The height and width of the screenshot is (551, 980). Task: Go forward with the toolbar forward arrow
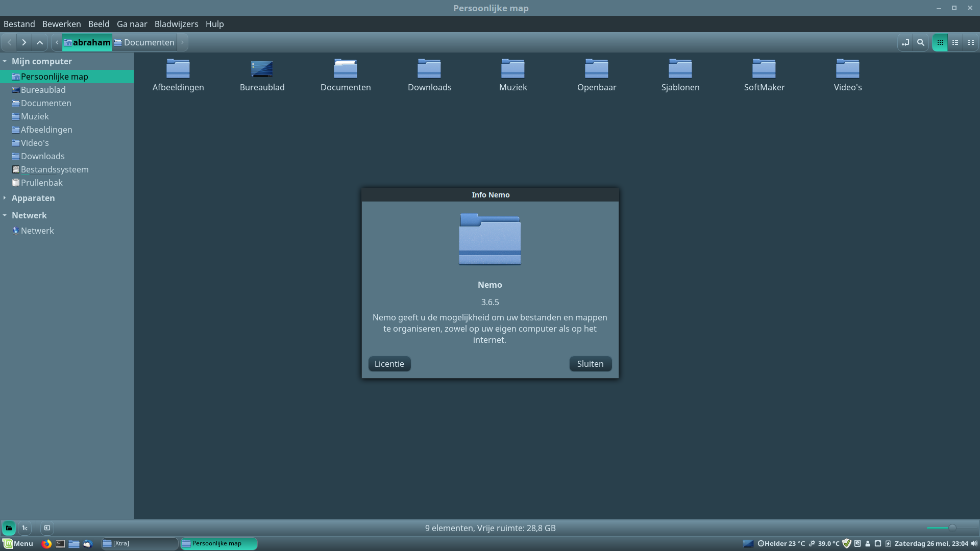pyautogui.click(x=24, y=42)
